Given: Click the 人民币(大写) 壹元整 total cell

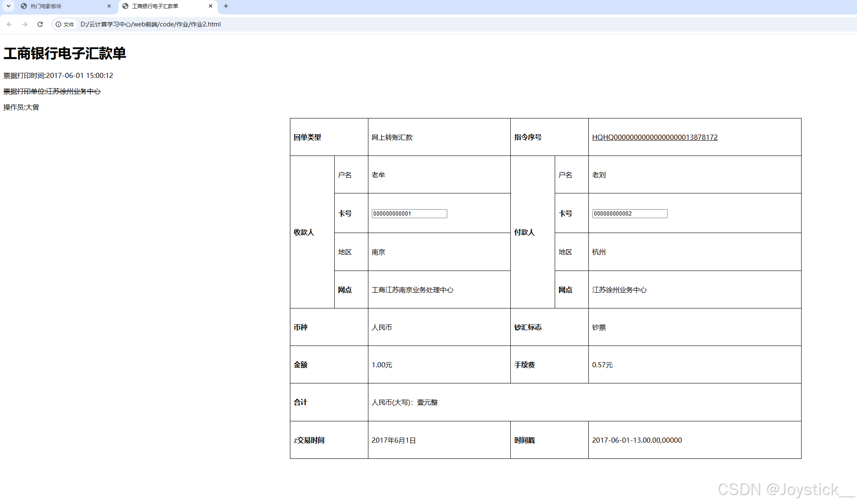Looking at the screenshot, I should tap(405, 402).
